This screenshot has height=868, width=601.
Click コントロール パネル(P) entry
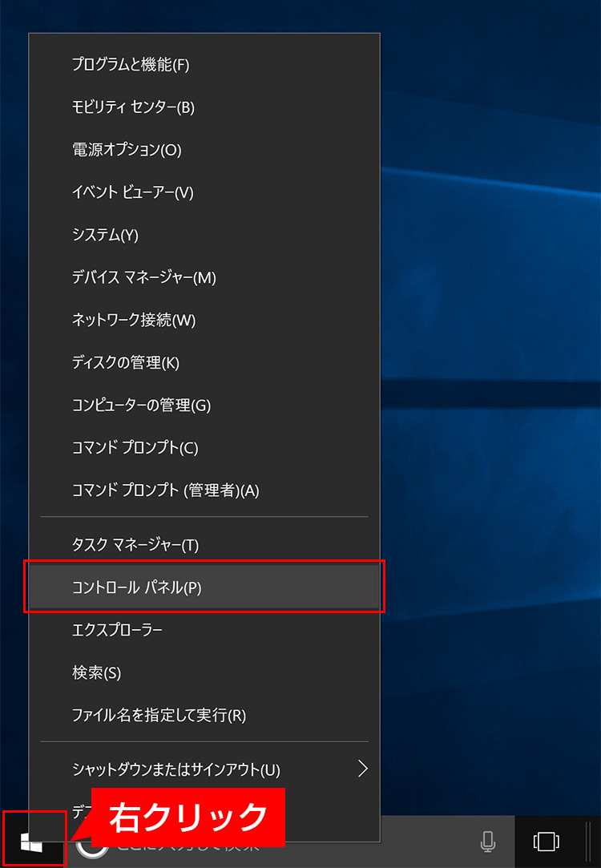(204, 587)
